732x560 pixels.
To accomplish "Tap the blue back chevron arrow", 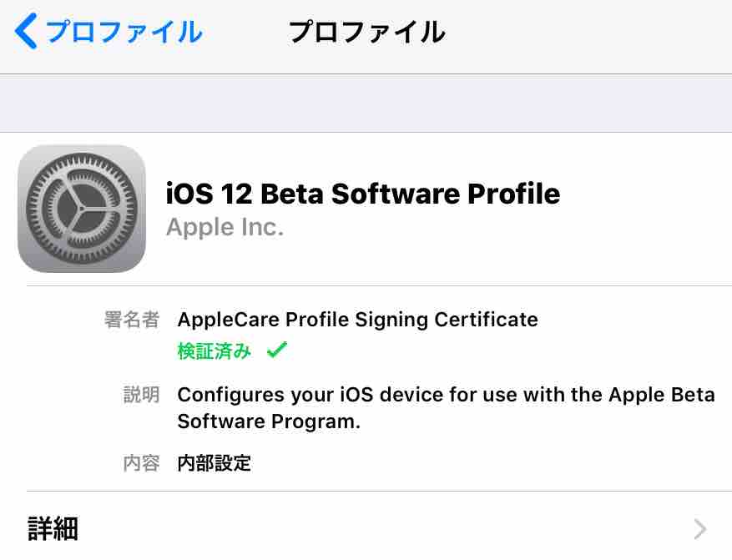I will point(26,33).
